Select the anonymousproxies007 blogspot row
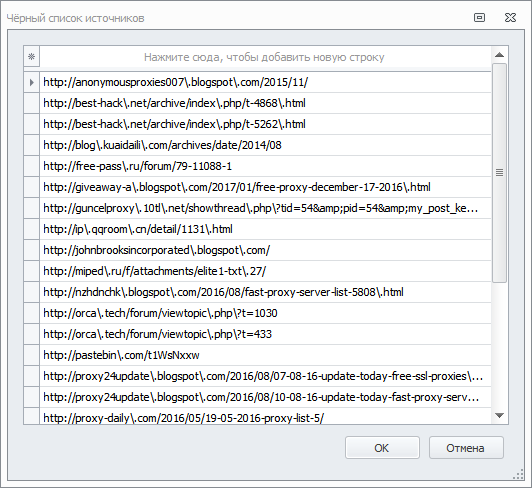This screenshot has height=488, width=532. pyautogui.click(x=265, y=82)
